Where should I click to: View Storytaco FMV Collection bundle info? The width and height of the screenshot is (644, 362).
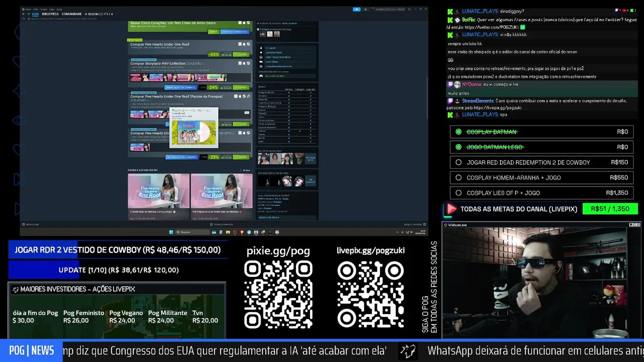181,87
